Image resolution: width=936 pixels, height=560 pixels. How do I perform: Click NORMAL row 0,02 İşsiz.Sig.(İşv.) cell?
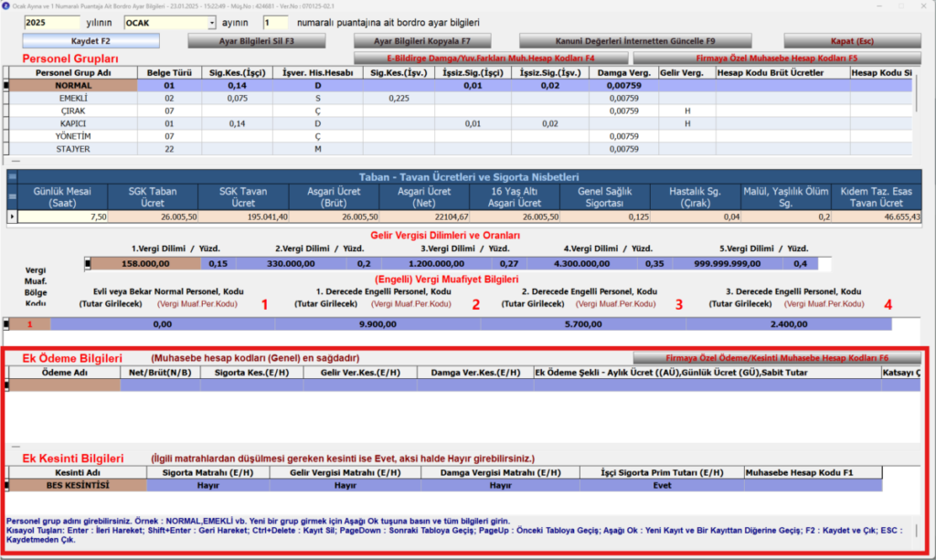pyautogui.click(x=550, y=85)
